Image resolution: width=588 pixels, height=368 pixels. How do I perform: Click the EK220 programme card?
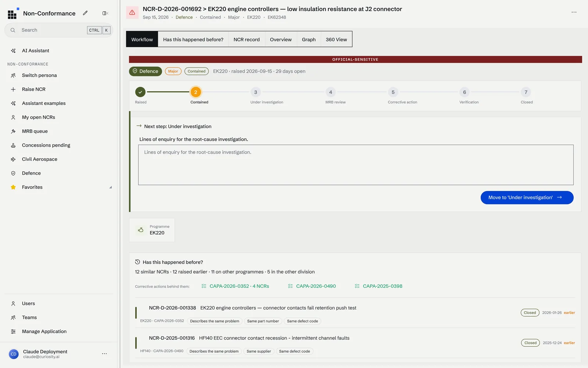coord(152,230)
